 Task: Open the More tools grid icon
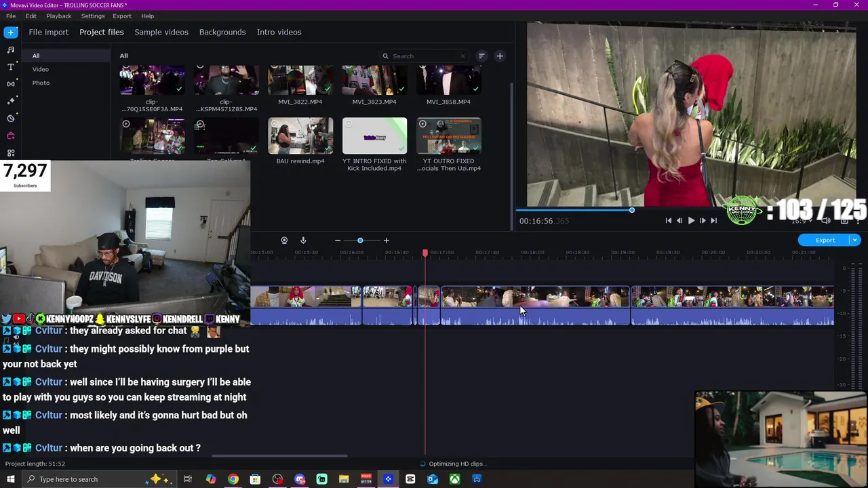point(11,152)
